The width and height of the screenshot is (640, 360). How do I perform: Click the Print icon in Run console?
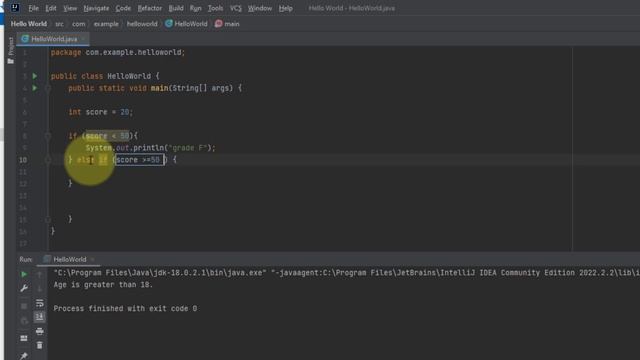pyautogui.click(x=40, y=331)
